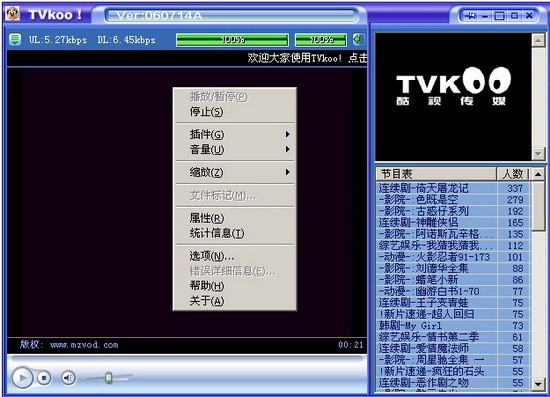This screenshot has width=550, height=397.
Task: Click the second 100% progress bar
Action: [x=321, y=40]
